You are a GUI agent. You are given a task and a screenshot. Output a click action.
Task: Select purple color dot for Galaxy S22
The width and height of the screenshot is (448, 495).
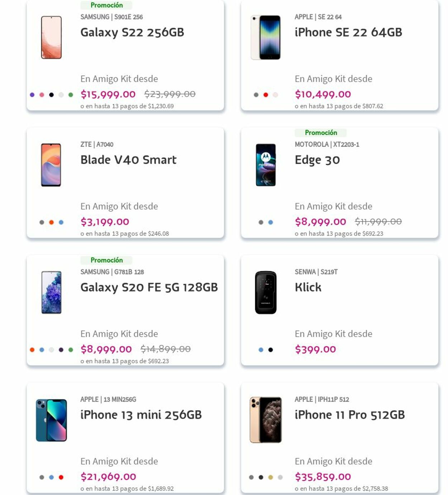(x=32, y=95)
